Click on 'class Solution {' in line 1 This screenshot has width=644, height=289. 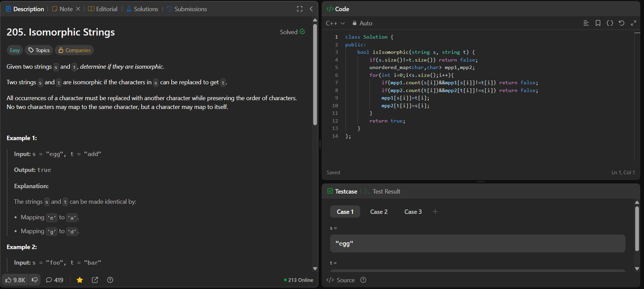pos(370,37)
